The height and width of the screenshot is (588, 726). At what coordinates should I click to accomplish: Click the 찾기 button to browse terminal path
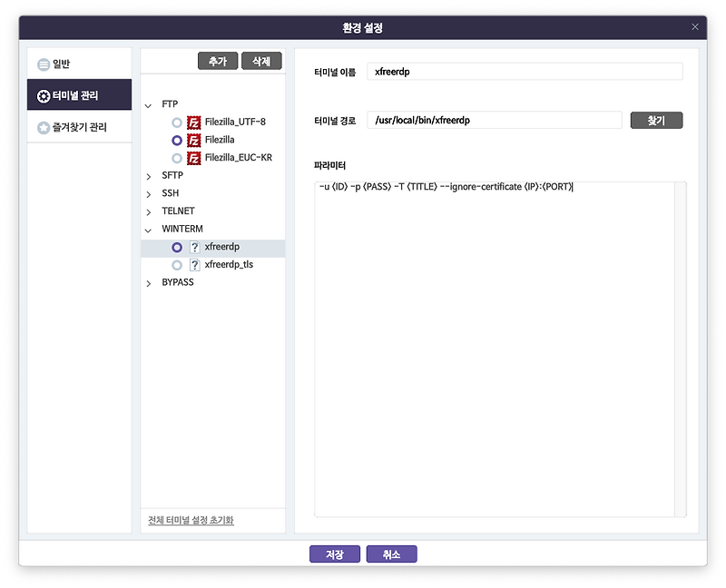click(x=655, y=120)
